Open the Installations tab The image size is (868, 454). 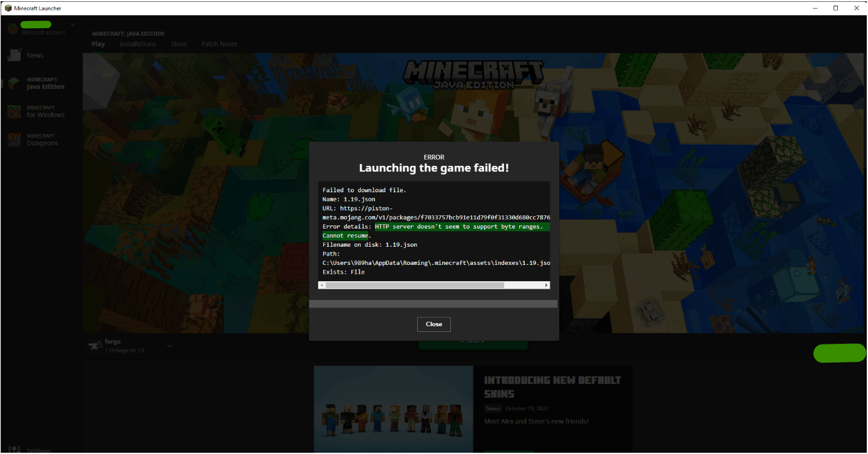click(138, 44)
